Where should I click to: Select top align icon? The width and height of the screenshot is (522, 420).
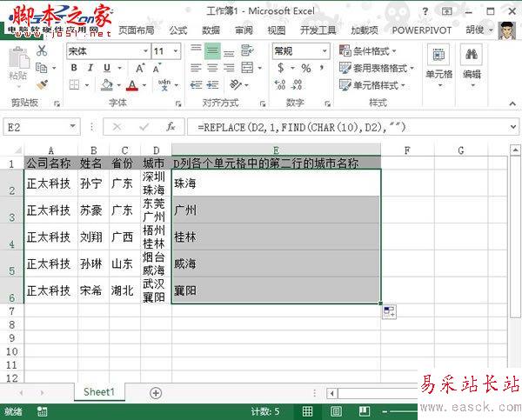click(196, 50)
